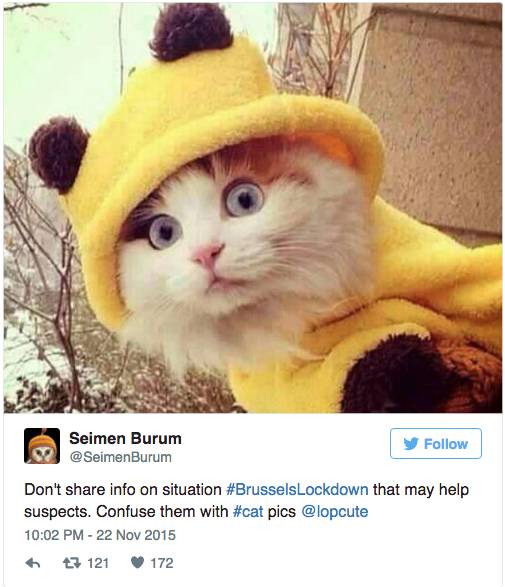Click the word "pics" in the tweet
The height and width of the screenshot is (587, 505).
point(282,512)
